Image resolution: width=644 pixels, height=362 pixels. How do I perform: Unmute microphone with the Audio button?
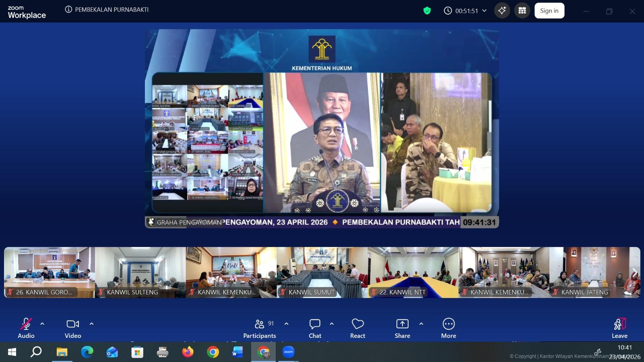point(26,328)
